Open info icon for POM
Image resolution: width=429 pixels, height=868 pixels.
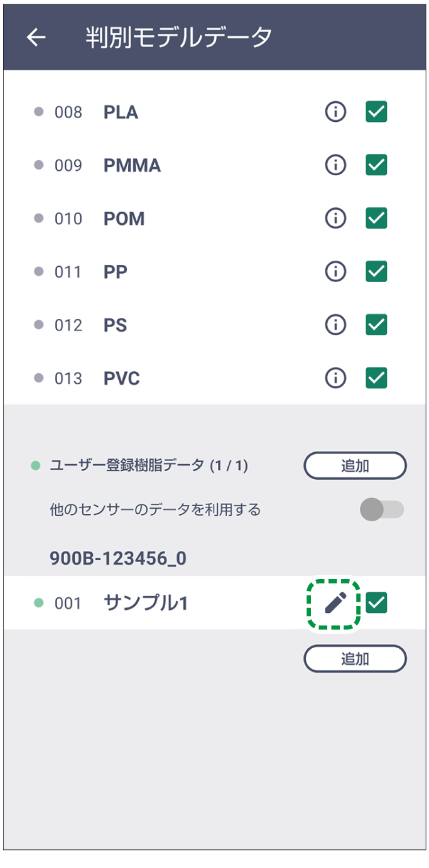click(x=336, y=219)
